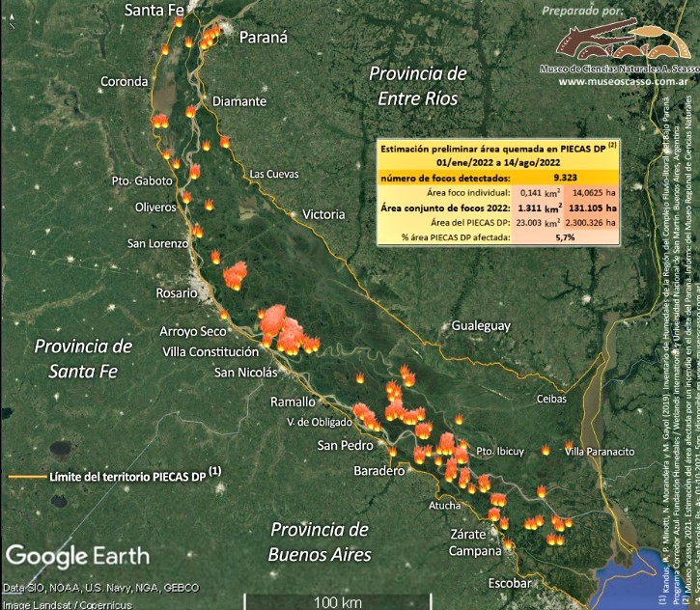The image size is (700, 610).
Task: Click the 100 km scale bar
Action: pos(338,600)
